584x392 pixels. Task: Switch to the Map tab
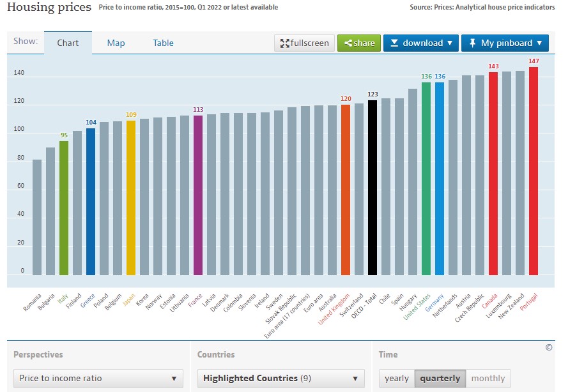tap(116, 43)
